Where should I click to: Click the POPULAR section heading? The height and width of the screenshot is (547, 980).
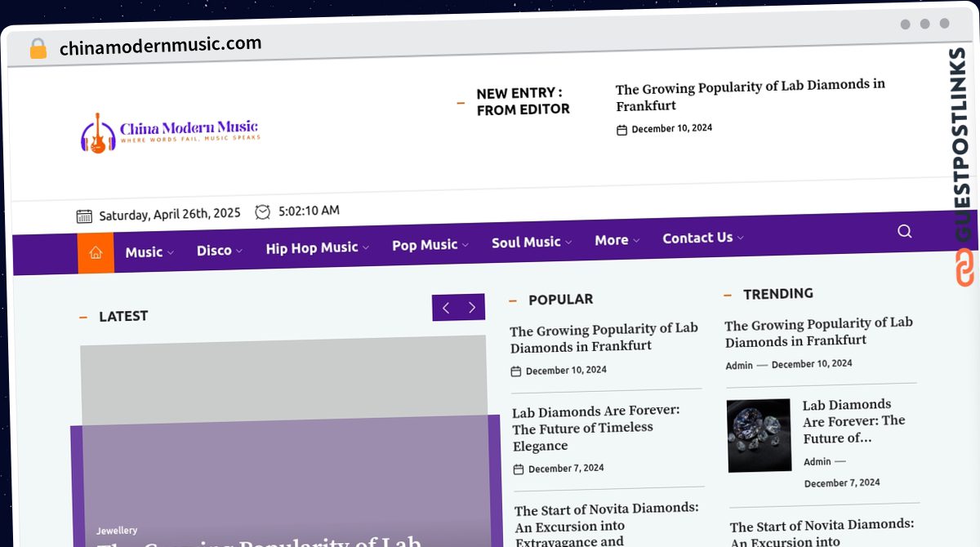tap(561, 300)
